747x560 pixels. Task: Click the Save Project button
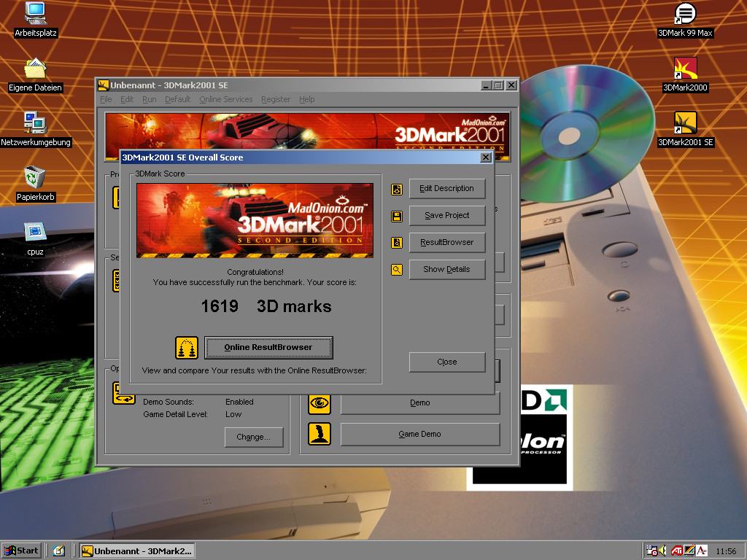[447, 215]
